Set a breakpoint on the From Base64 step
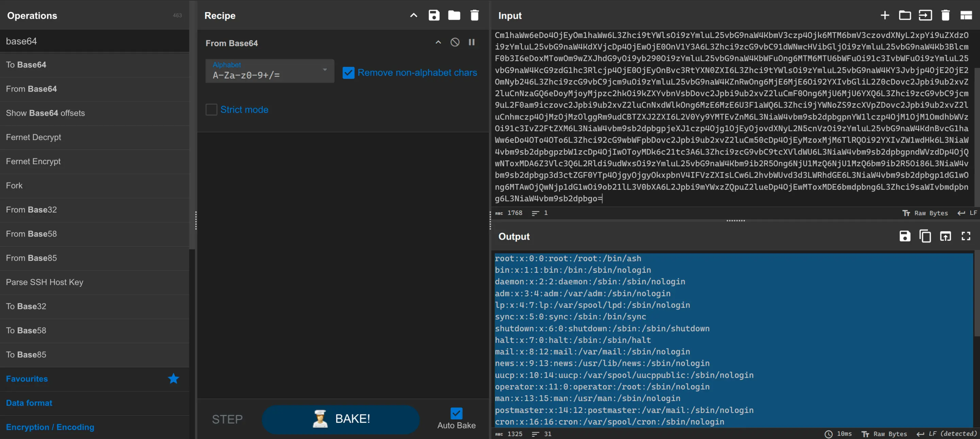 pyautogui.click(x=471, y=42)
